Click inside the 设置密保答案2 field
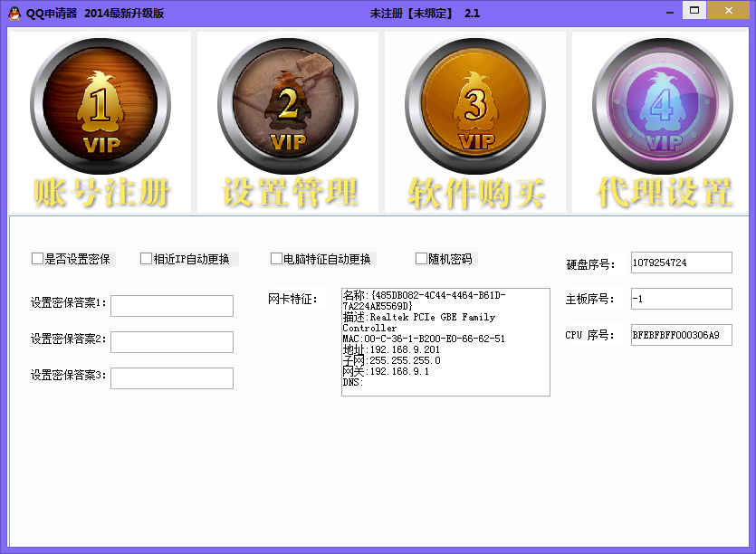Screen dimensions: 756x554 tap(171, 341)
